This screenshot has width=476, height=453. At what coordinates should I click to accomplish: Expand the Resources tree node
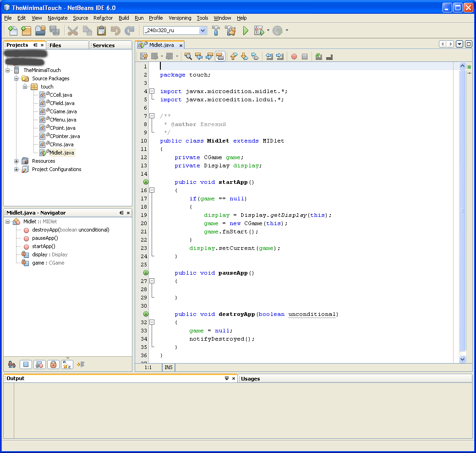tap(17, 161)
